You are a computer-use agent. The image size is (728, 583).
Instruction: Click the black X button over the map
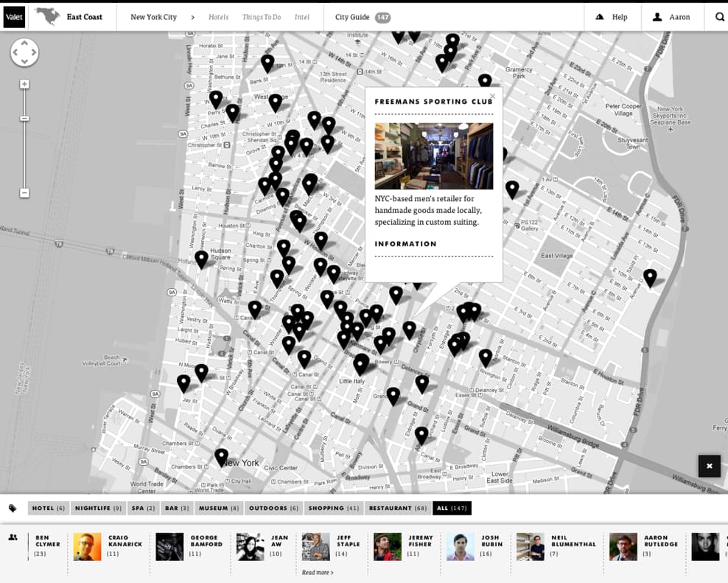(x=710, y=466)
